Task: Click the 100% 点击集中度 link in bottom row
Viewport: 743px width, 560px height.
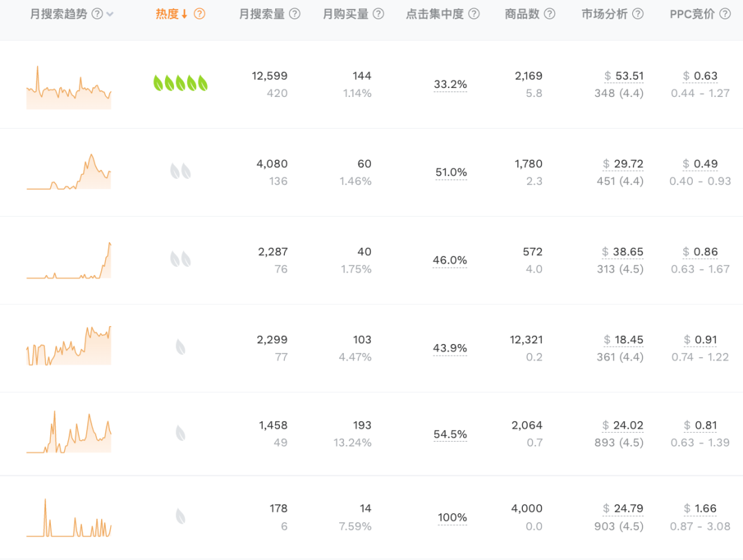Action: point(452,517)
